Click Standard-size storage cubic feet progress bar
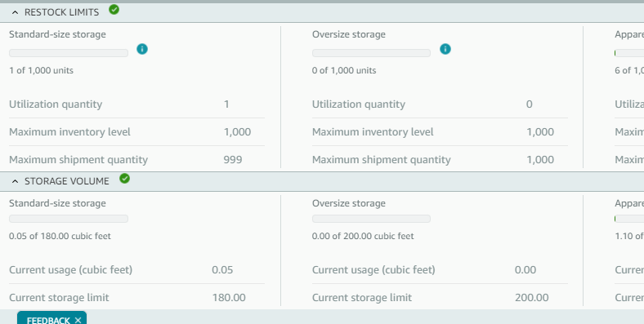The width and height of the screenshot is (644, 324). pos(69,219)
